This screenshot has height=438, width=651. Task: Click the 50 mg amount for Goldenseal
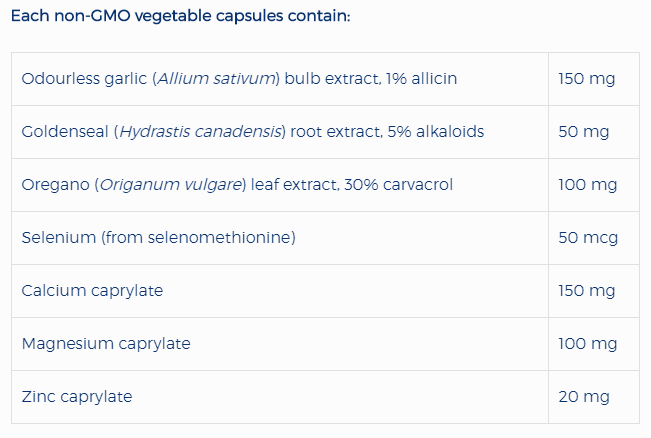(x=583, y=132)
